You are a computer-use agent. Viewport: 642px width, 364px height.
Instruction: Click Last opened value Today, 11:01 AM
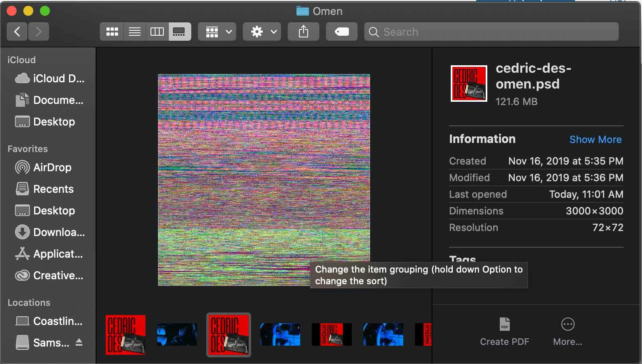[586, 194]
